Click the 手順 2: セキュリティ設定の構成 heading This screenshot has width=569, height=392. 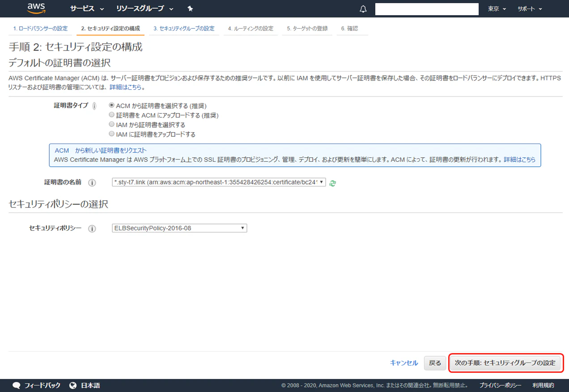pyautogui.click(x=76, y=47)
